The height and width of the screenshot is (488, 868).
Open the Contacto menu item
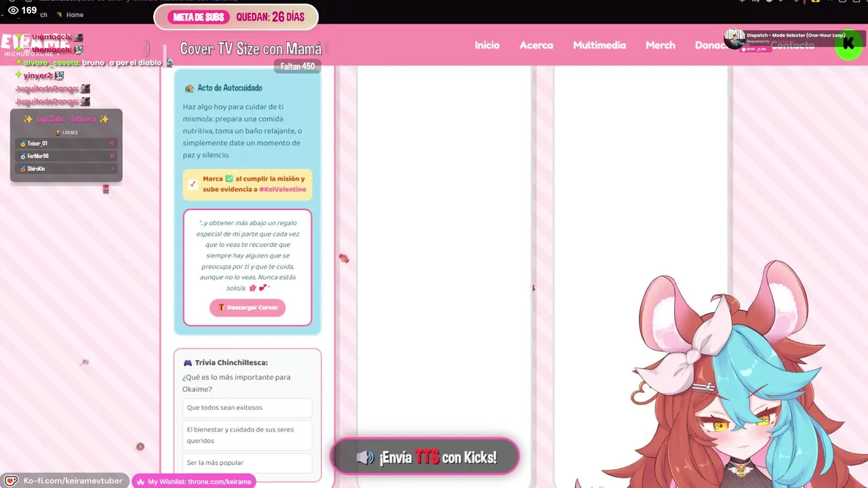point(792,45)
